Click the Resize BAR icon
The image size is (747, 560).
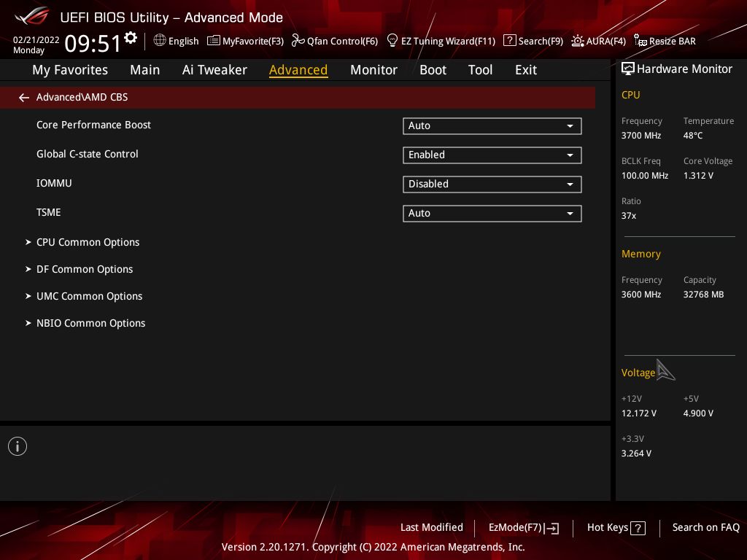[640, 41]
